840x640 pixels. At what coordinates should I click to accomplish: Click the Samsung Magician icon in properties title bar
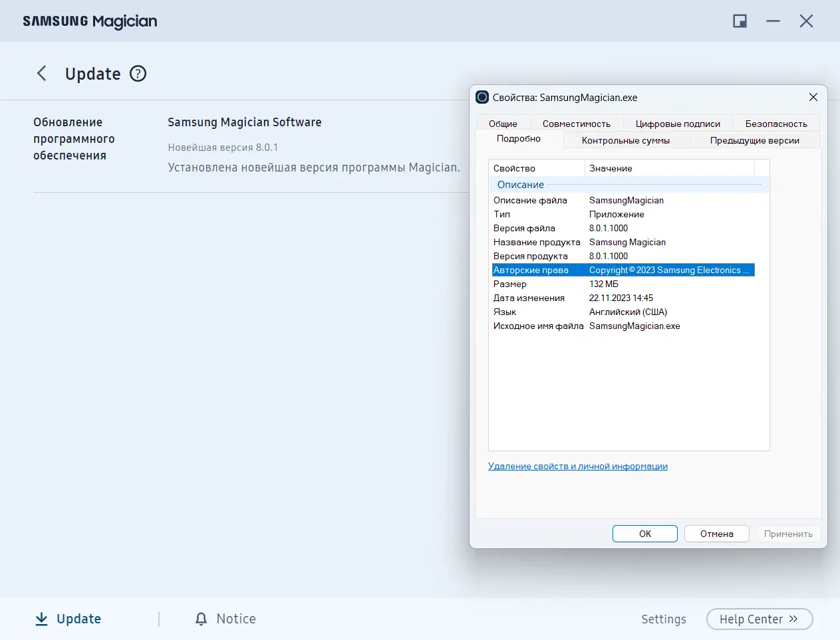482,97
